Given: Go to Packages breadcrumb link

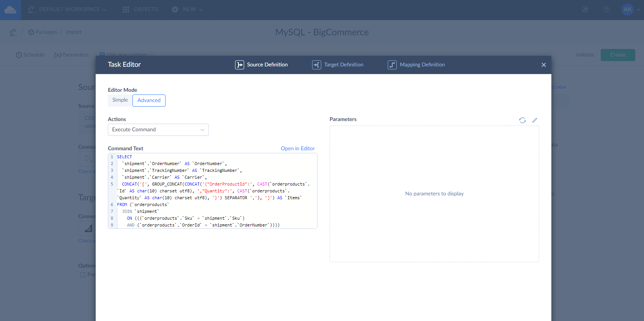Looking at the screenshot, I should pos(43,32).
